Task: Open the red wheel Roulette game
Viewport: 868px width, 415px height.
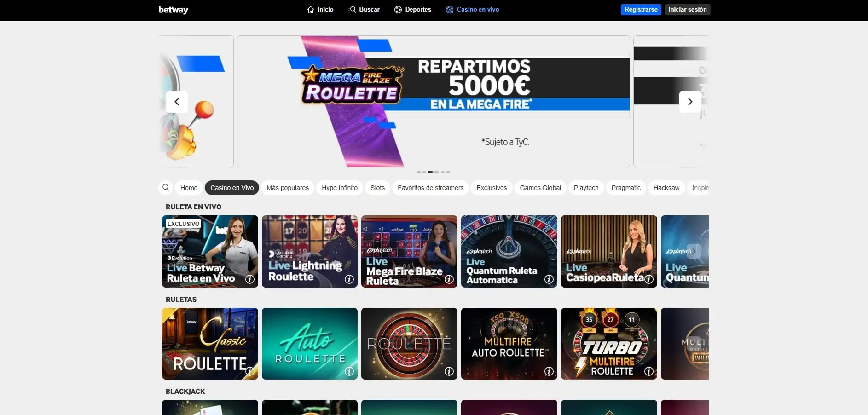Action: point(409,344)
